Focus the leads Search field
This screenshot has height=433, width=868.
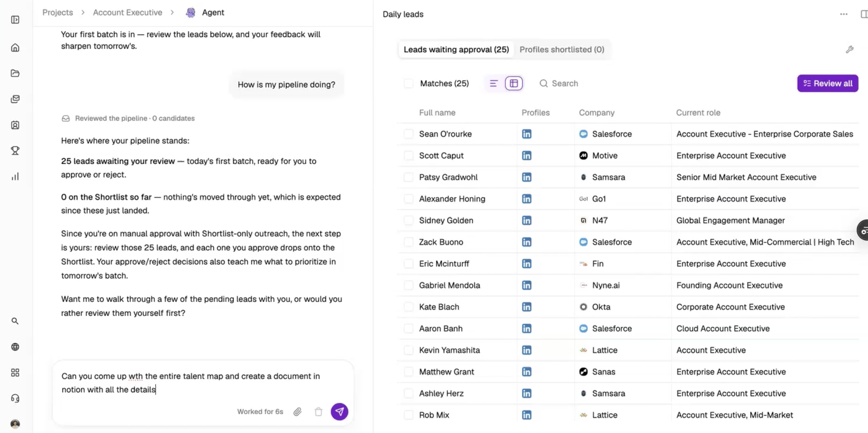(x=565, y=83)
